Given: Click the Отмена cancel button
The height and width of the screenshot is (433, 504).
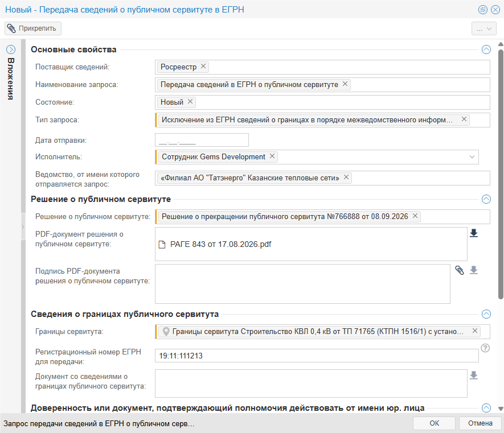Looking at the screenshot, I should click(480, 423).
